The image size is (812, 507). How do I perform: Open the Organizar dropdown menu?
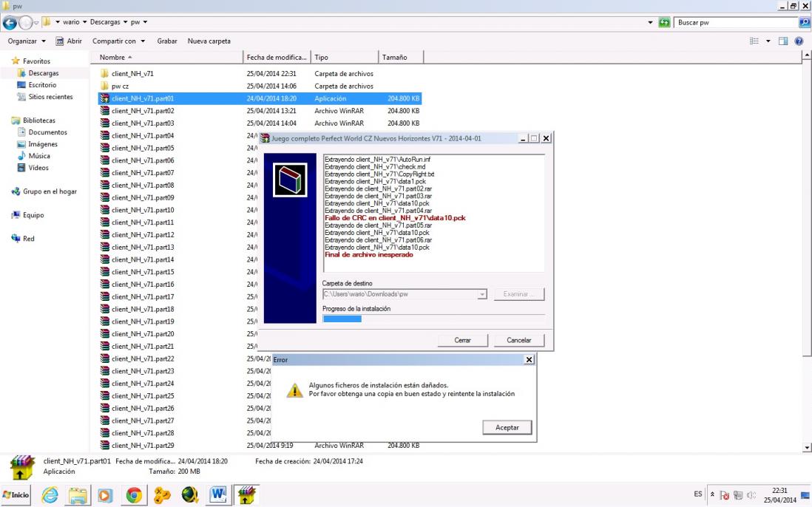tap(27, 41)
